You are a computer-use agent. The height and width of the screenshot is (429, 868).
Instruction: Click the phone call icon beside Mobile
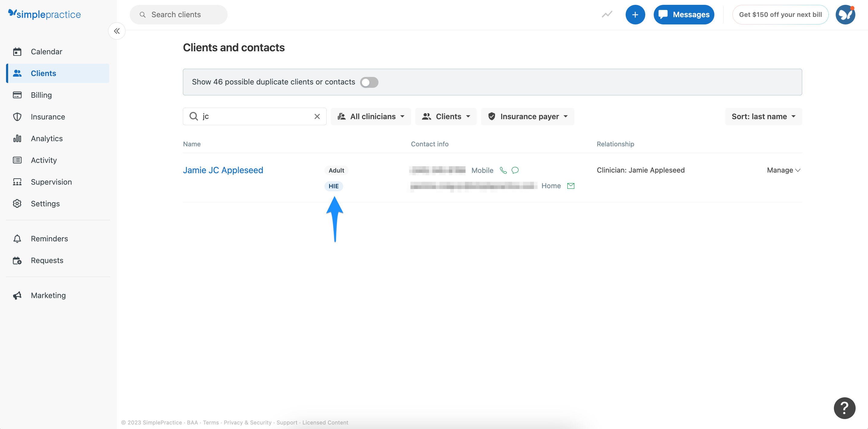coord(503,170)
